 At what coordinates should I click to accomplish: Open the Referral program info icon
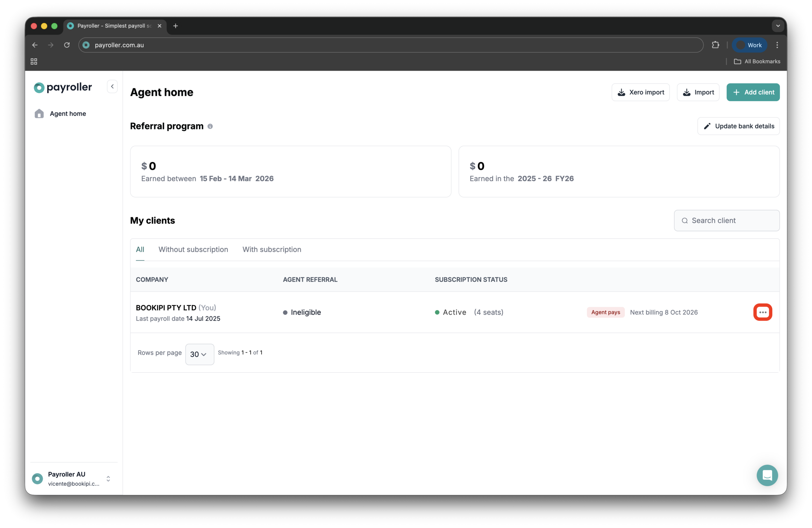click(210, 126)
